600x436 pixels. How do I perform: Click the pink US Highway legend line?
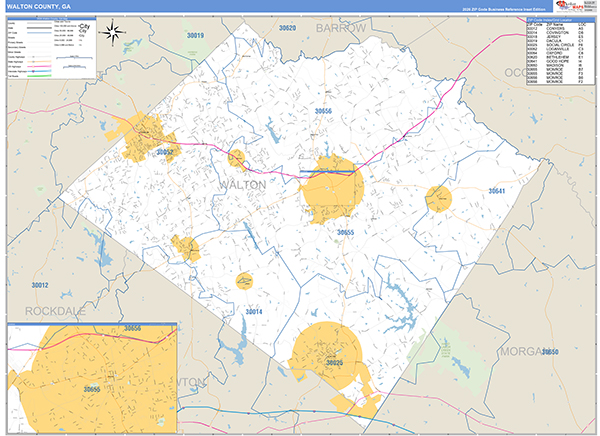pyautogui.click(x=39, y=67)
